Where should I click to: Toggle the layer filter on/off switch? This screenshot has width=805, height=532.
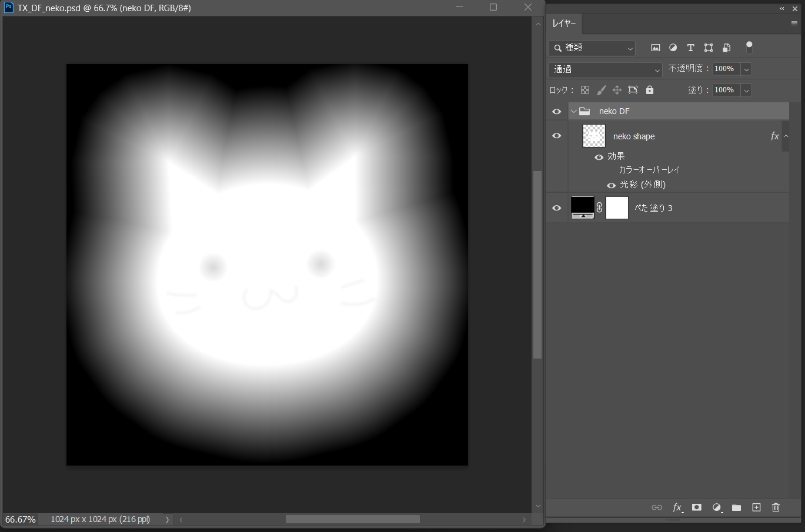click(x=749, y=47)
